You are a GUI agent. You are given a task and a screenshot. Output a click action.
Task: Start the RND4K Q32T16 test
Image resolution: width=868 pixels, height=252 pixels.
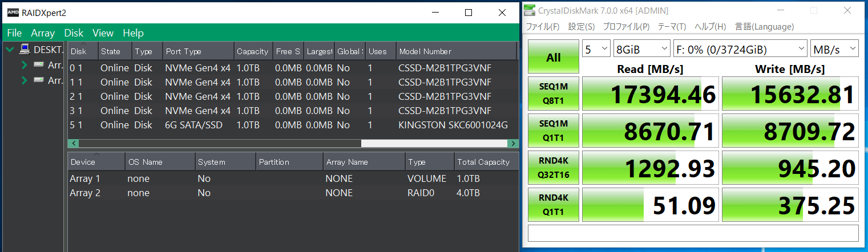[554, 168]
